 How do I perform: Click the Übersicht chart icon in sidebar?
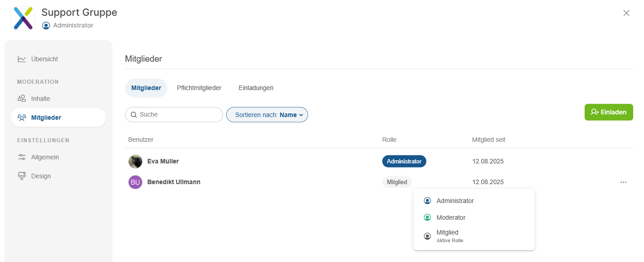[x=22, y=59]
